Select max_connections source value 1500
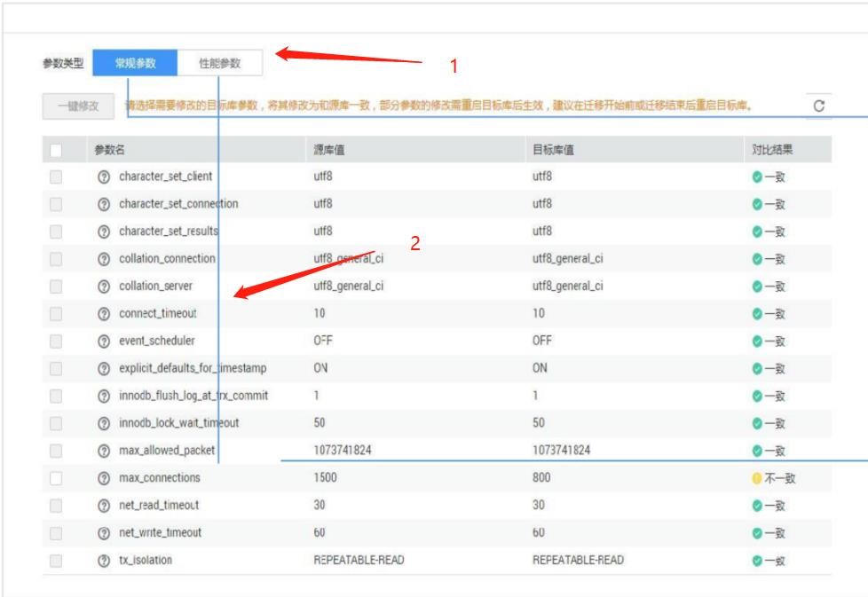The width and height of the screenshot is (868, 597). [325, 477]
